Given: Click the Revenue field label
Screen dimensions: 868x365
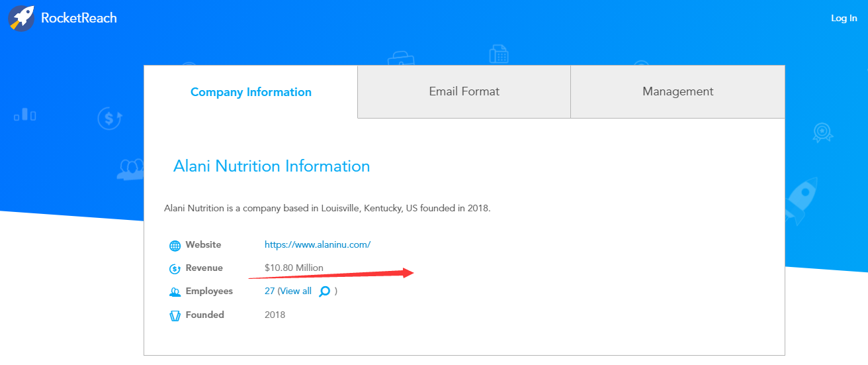Looking at the screenshot, I should (204, 268).
